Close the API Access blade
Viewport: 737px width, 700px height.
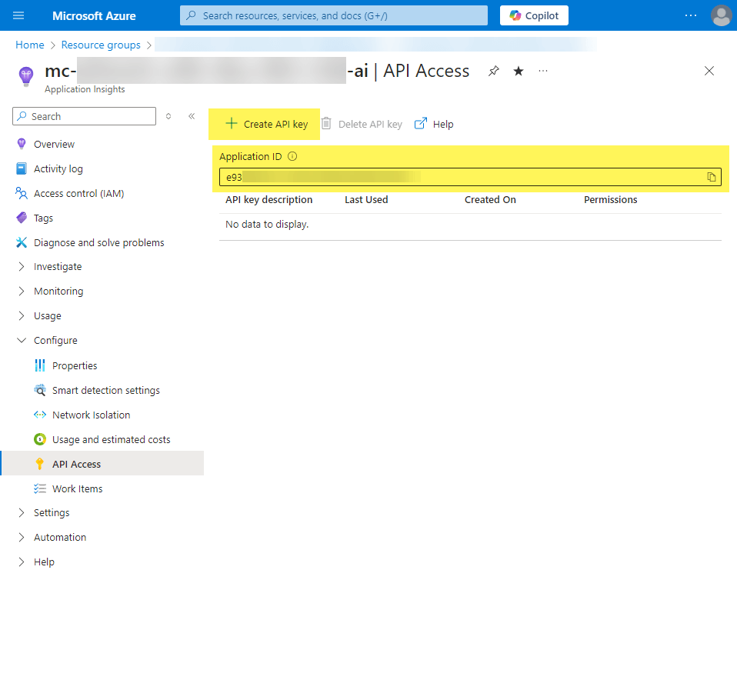pyautogui.click(x=709, y=71)
